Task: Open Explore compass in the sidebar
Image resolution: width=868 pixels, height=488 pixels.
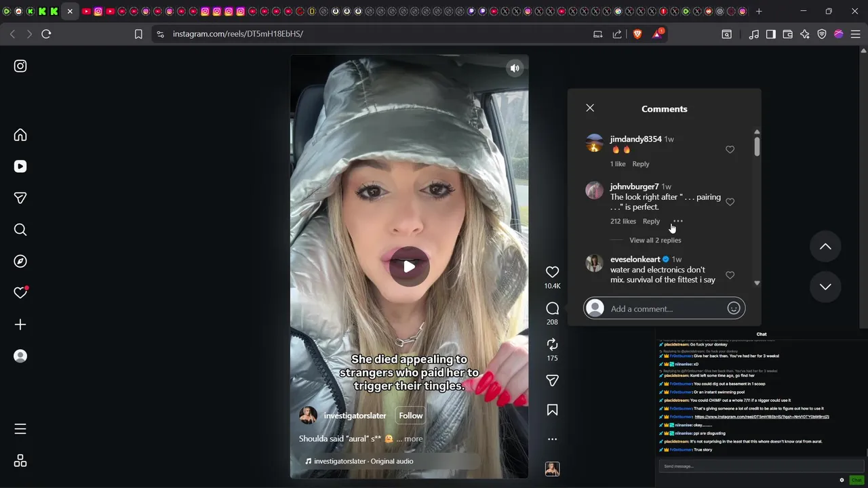Action: click(20, 261)
